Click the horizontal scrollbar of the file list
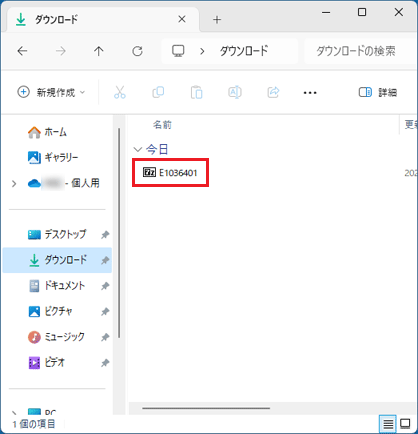418x434 pixels. (x=206, y=408)
